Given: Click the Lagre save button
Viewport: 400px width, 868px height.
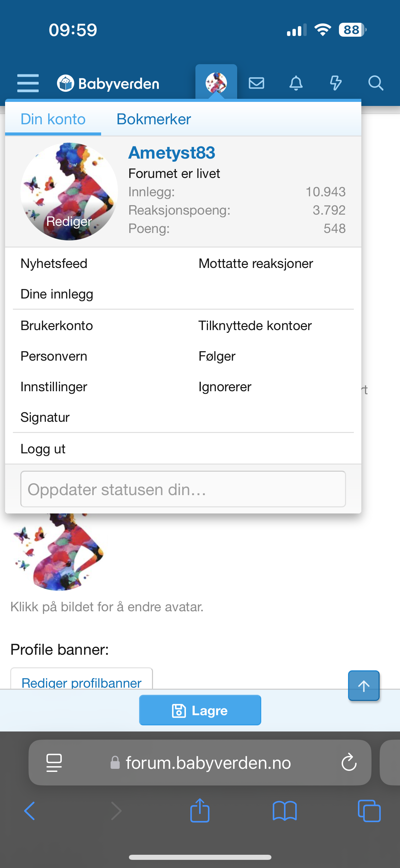Looking at the screenshot, I should [200, 710].
